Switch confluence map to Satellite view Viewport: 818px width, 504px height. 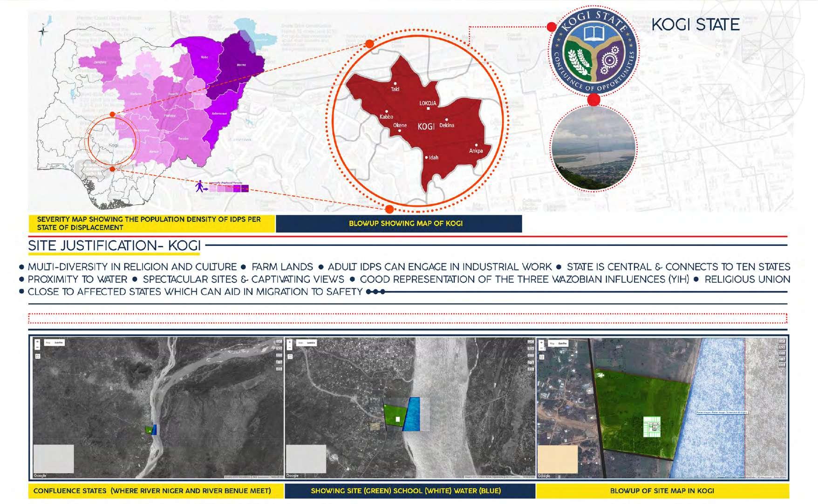pos(59,342)
